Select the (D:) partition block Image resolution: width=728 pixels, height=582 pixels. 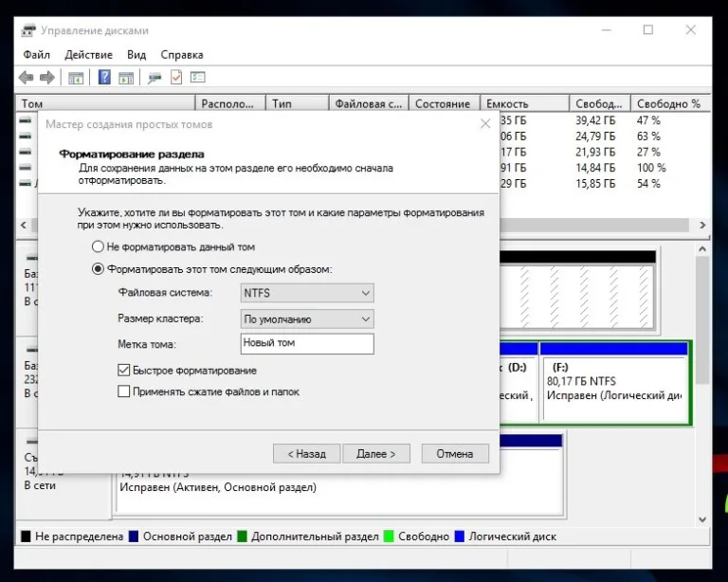click(x=519, y=382)
